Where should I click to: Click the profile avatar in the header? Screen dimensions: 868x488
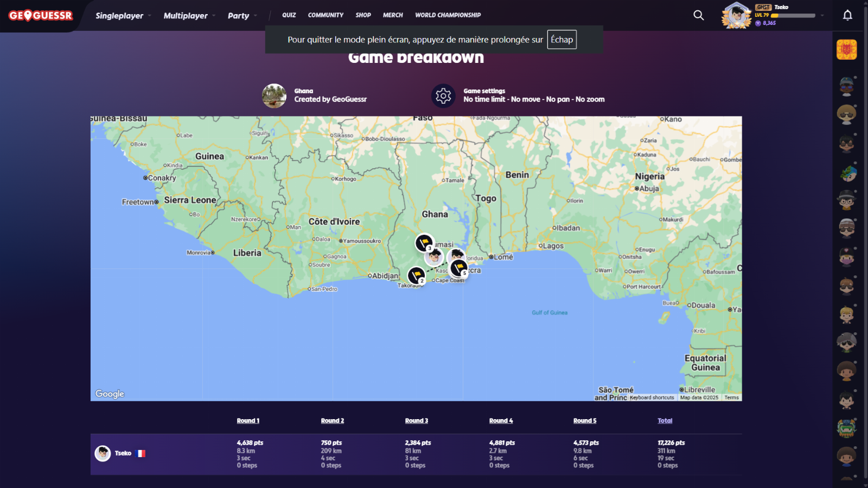[x=736, y=15]
